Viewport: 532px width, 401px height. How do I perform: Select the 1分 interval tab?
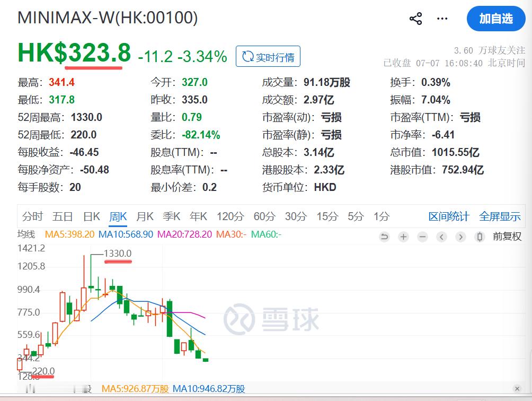tap(382, 216)
